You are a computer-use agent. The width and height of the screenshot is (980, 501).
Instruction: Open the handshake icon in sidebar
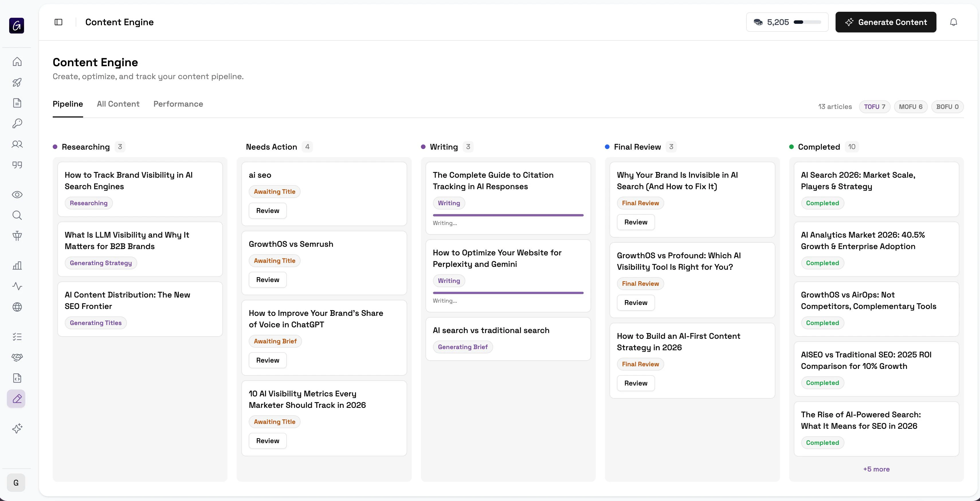pyautogui.click(x=17, y=357)
